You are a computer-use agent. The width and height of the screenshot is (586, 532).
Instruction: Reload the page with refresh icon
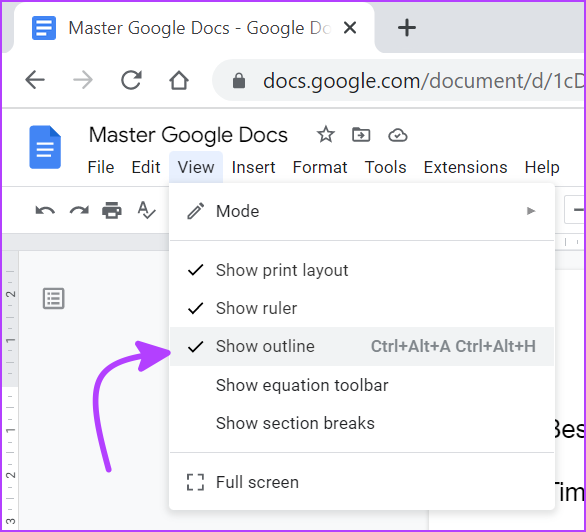click(131, 80)
